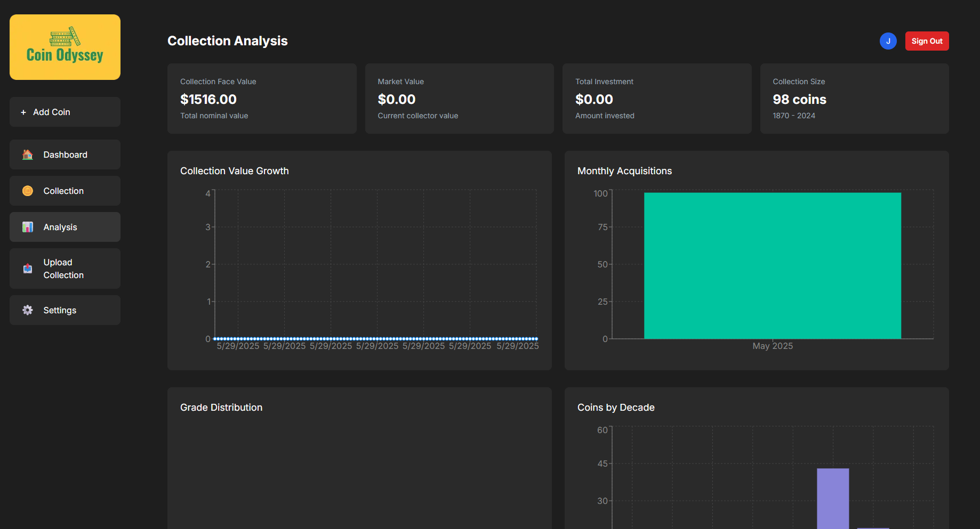980x529 pixels.
Task: Open the user avatar marked J
Action: click(x=888, y=41)
